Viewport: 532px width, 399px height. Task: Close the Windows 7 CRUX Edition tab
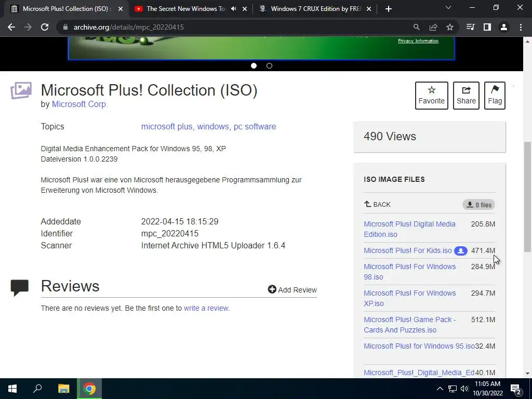click(369, 9)
